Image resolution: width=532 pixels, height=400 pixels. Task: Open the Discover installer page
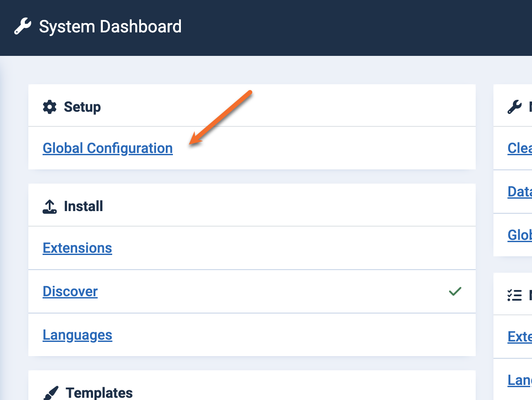70,291
